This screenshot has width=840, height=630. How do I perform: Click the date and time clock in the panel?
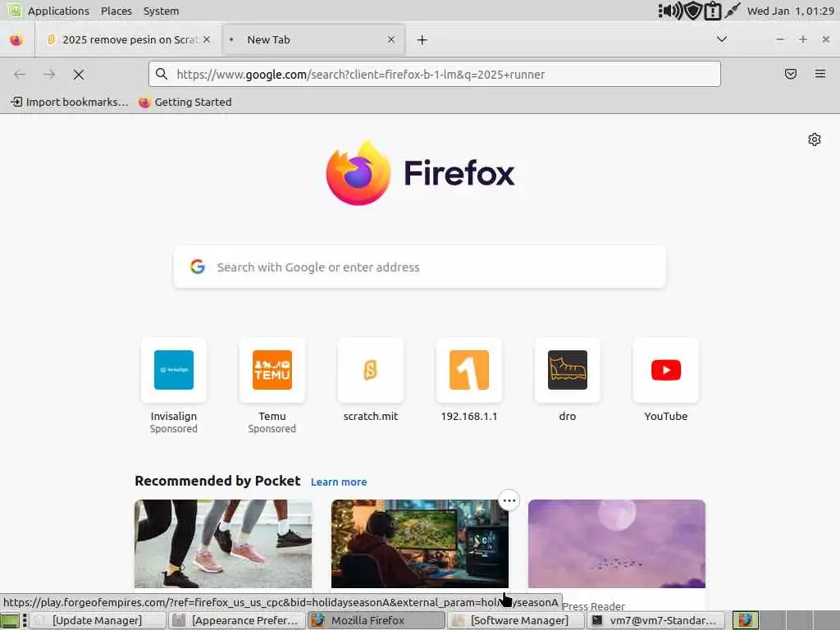791,11
